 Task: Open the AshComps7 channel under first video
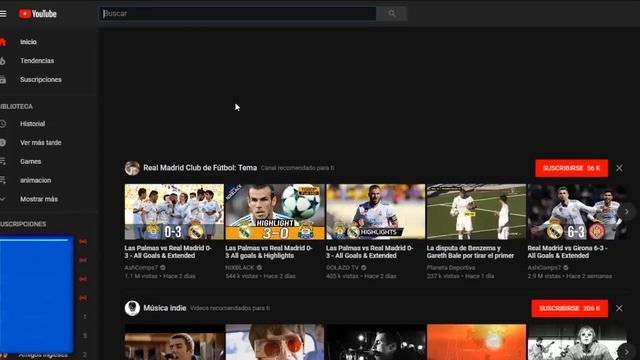141,268
